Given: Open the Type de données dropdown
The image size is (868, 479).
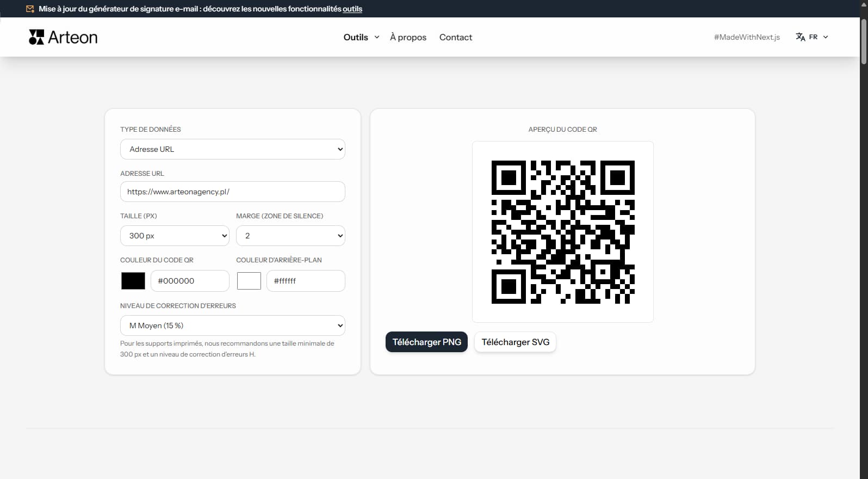Looking at the screenshot, I should coord(233,149).
